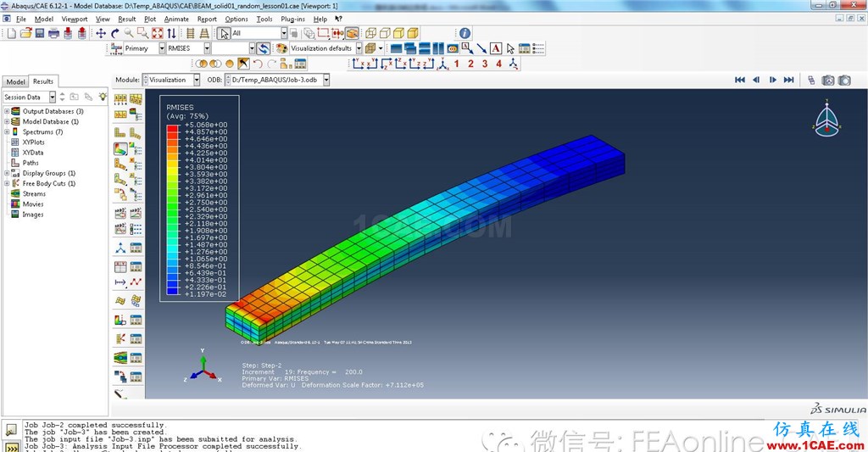Toggle hidden render style
The height and width of the screenshot is (452, 868).
tap(386, 34)
